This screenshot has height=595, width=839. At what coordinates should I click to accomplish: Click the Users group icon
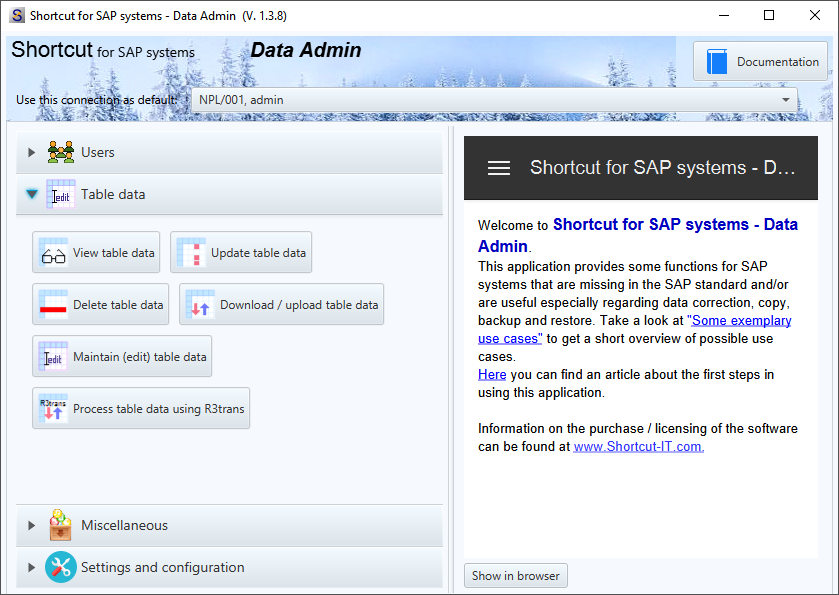pyautogui.click(x=61, y=152)
